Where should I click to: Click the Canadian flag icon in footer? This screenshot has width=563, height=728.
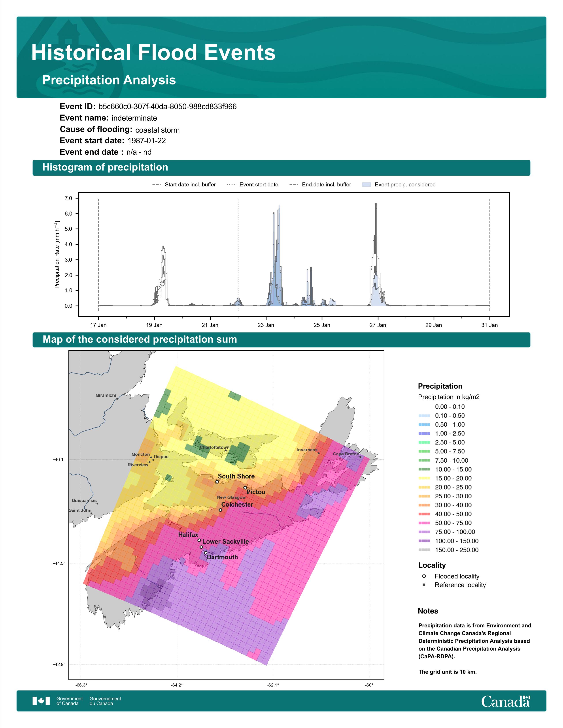click(x=41, y=701)
